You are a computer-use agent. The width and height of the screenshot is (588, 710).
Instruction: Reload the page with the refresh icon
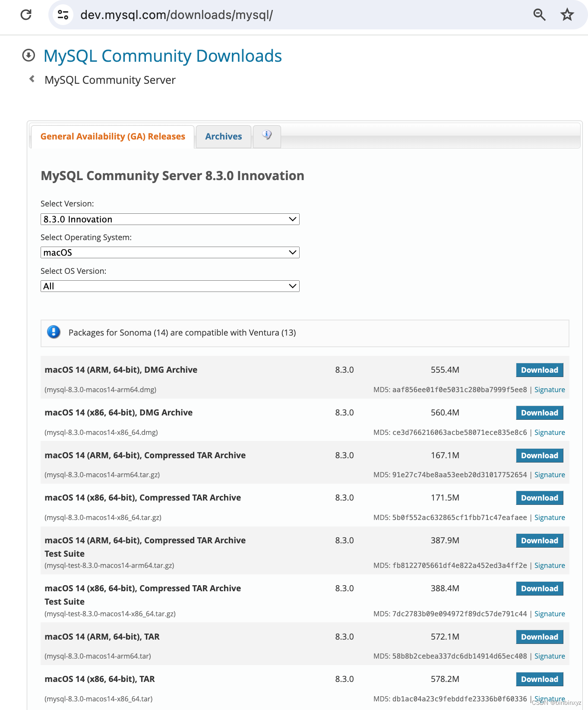coord(26,15)
